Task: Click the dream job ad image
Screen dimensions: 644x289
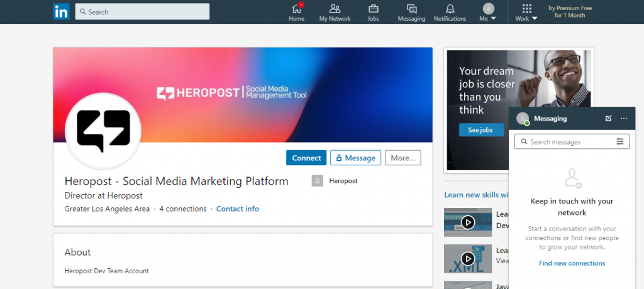Action: click(x=519, y=110)
